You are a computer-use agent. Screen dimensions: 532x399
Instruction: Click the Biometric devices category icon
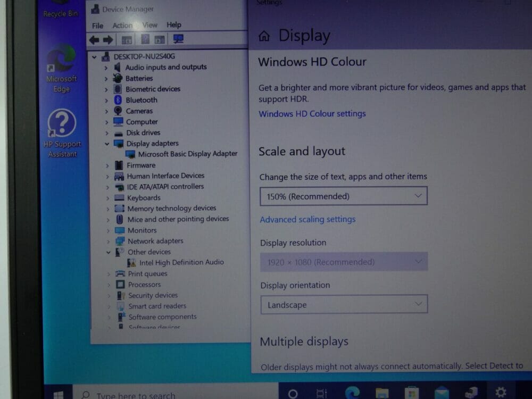pyautogui.click(x=118, y=89)
